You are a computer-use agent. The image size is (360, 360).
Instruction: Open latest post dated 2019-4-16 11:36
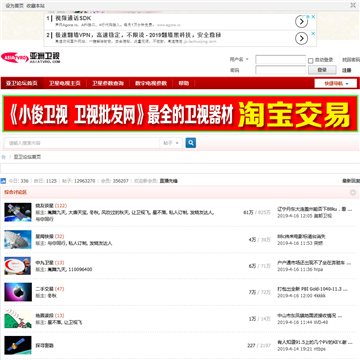point(314,263)
